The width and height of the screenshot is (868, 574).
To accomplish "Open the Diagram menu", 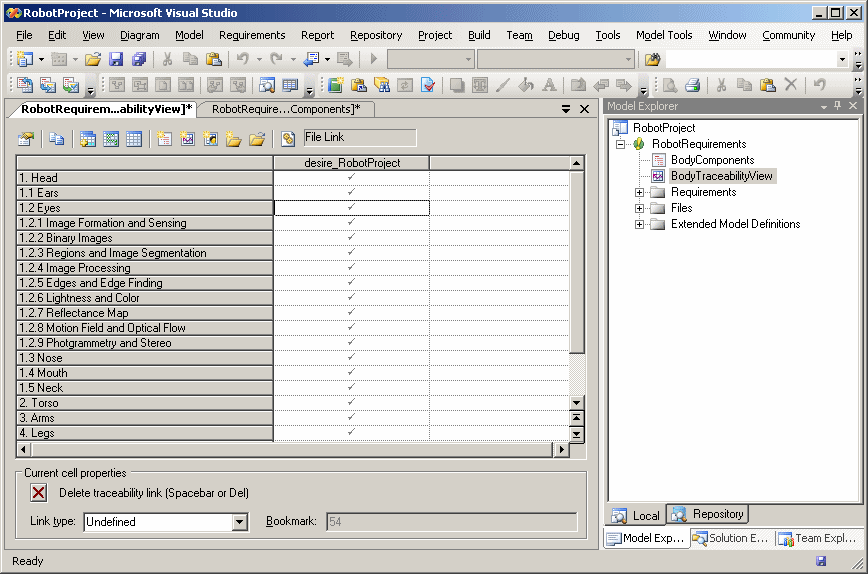I will coord(140,35).
